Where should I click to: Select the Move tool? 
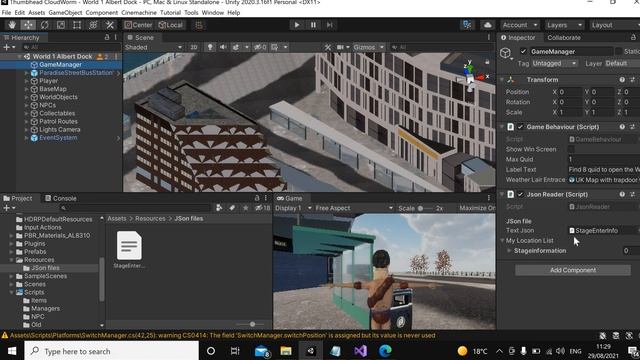pyautogui.click(x=28, y=25)
